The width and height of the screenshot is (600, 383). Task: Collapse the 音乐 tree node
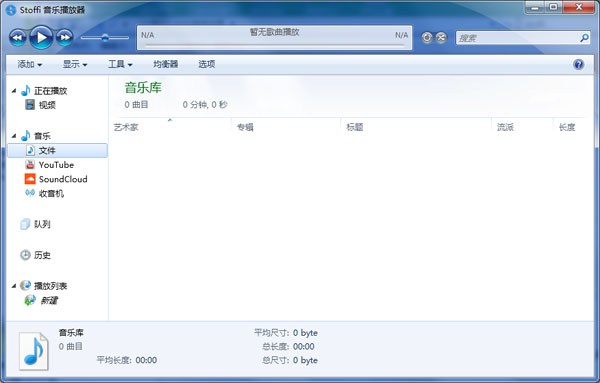(14, 136)
